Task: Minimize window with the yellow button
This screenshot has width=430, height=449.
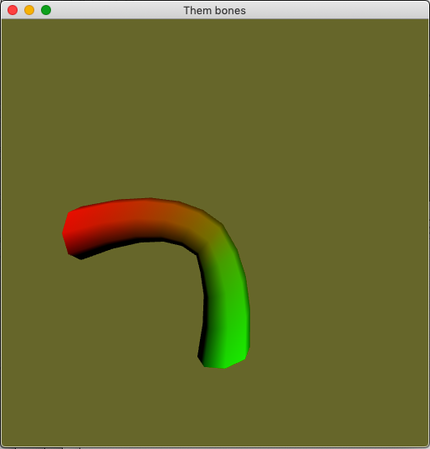Action: tap(29, 10)
